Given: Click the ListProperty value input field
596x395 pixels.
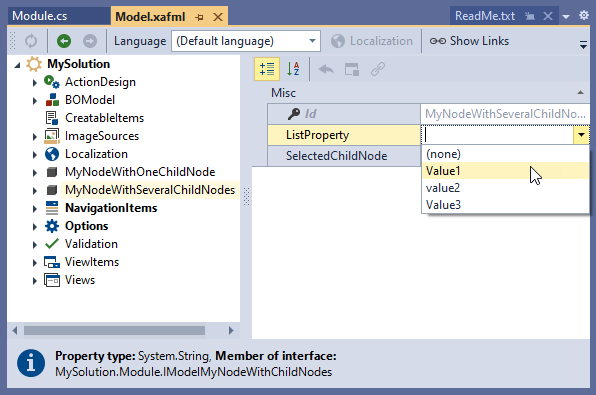Looking at the screenshot, I should pyautogui.click(x=497, y=135).
